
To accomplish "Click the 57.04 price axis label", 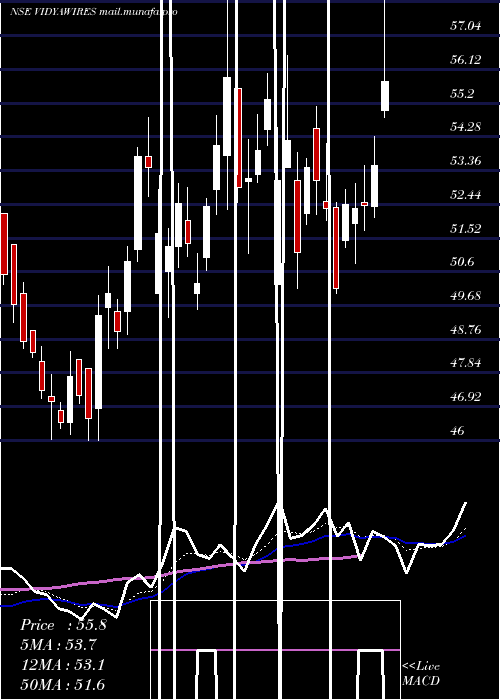I will 466,26.
